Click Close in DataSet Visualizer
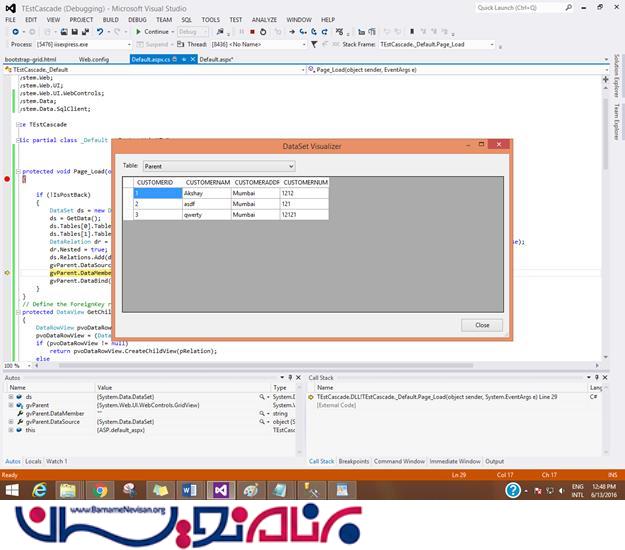625x550 pixels. point(481,325)
